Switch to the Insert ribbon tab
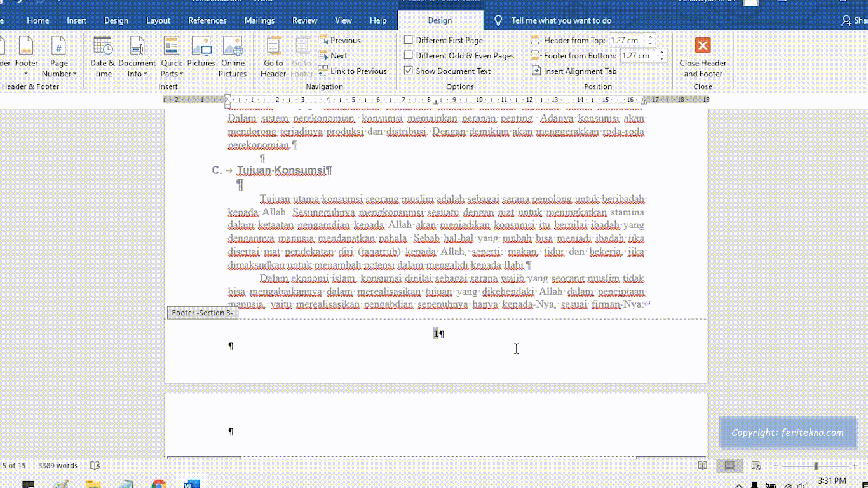Image resolution: width=868 pixels, height=488 pixels. point(76,20)
